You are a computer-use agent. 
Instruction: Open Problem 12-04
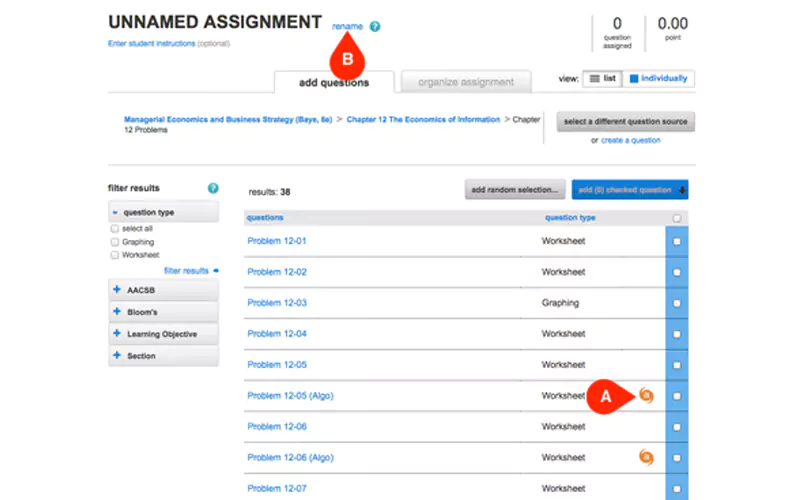277,334
